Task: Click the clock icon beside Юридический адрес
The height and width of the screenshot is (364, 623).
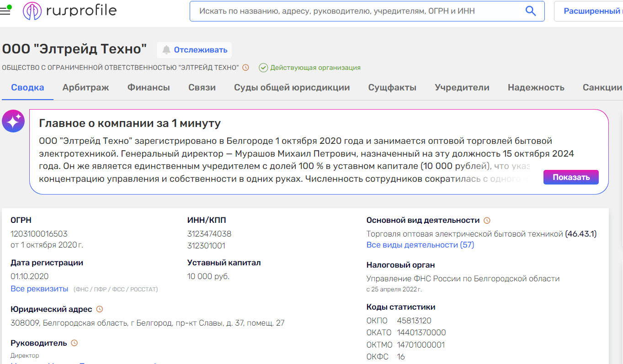Action: (x=100, y=309)
